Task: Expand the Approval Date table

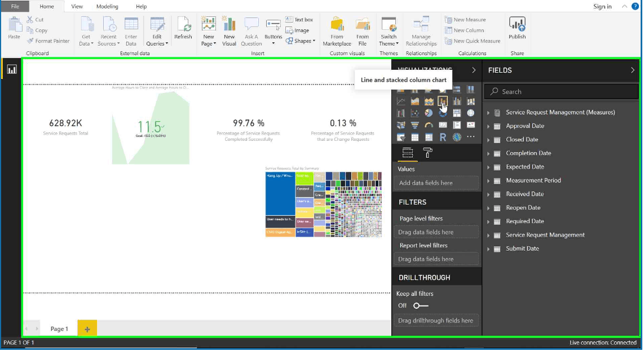Action: [x=489, y=126]
